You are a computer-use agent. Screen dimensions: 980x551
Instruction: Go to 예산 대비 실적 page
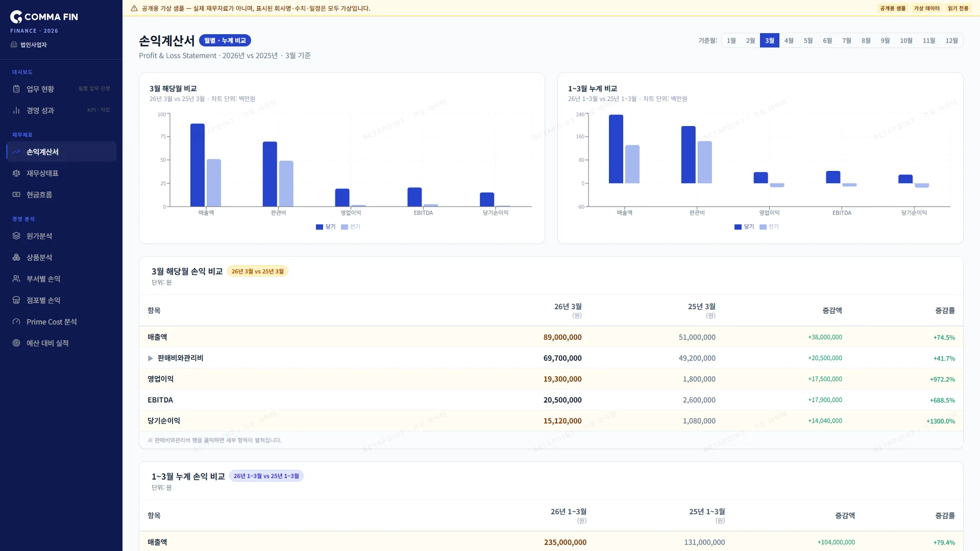61,343
